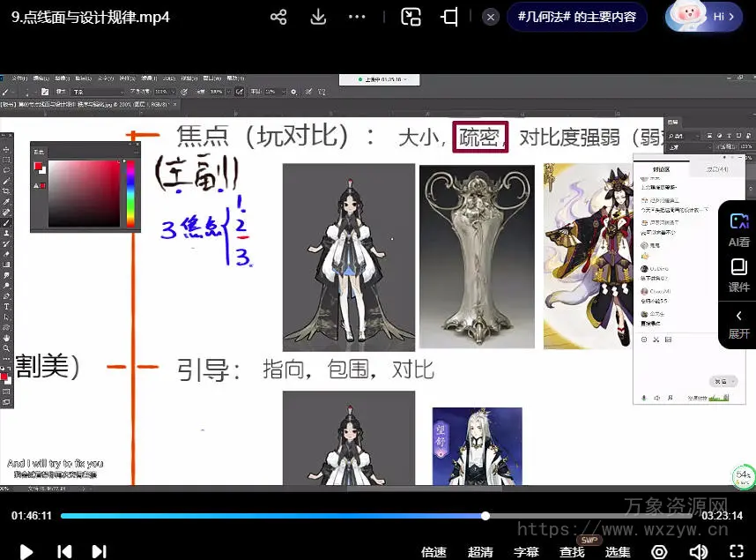Viewport: 756px width, 560px height.
Task: Open the 超清 video quality menu
Action: click(x=480, y=552)
